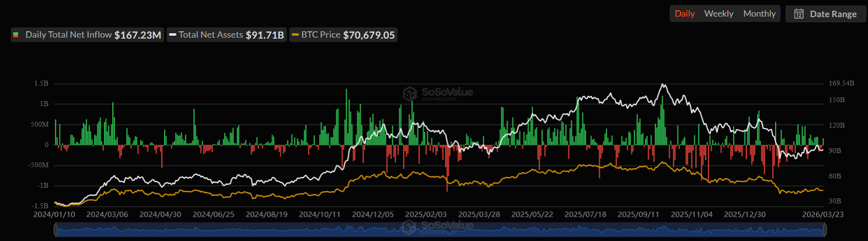
Task: Toggle the Total Net Assets series
Action: 227,35
